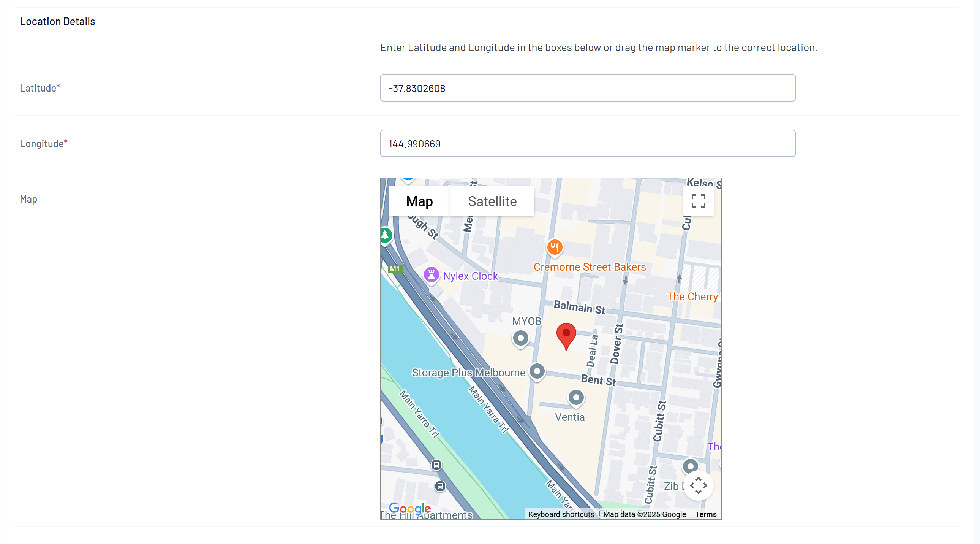Viewport: 980px width, 544px height.
Task: Open the map Terms link
Action: [x=706, y=514]
